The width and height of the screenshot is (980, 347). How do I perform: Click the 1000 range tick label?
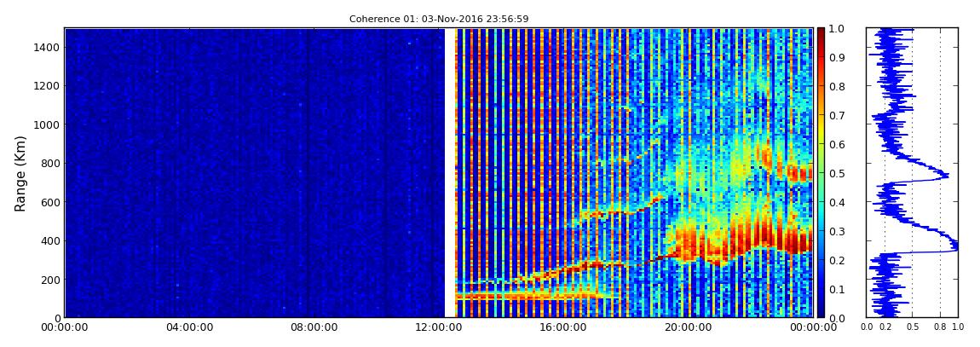46,125
